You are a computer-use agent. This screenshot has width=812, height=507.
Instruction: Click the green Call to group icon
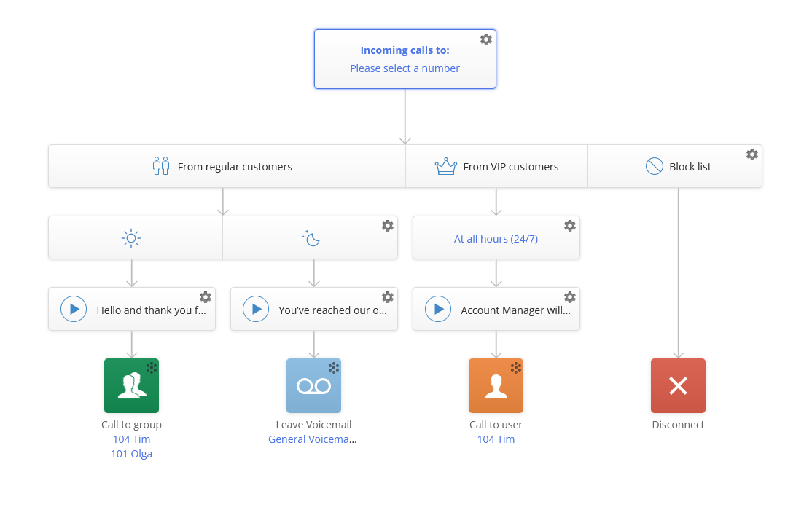tap(131, 385)
